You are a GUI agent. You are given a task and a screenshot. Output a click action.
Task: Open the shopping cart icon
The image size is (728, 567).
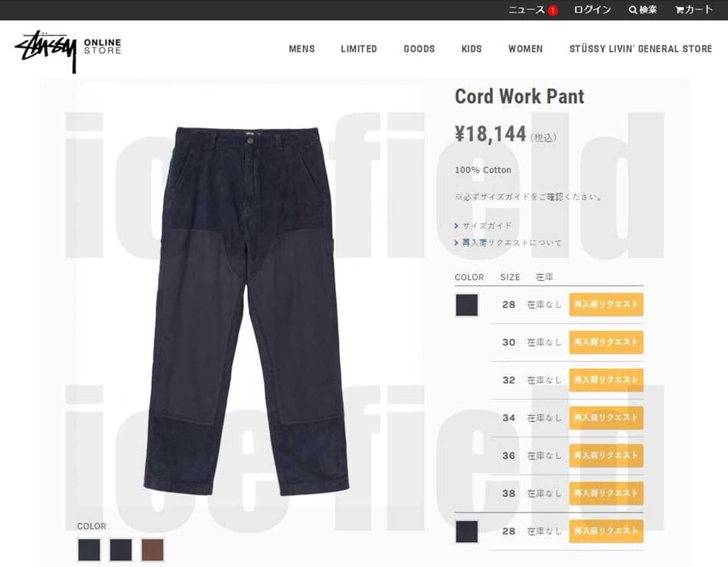pos(679,10)
